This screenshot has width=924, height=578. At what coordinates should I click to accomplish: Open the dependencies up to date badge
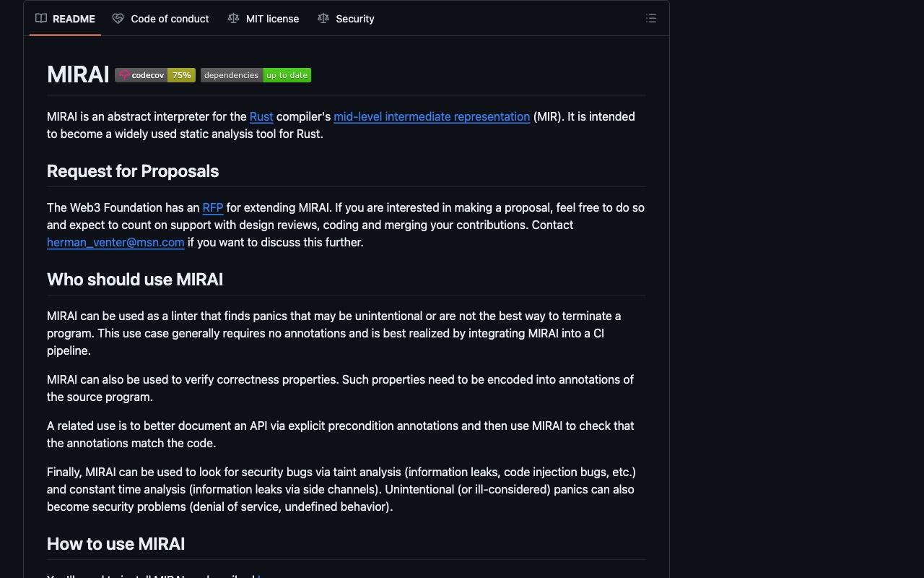click(x=256, y=75)
